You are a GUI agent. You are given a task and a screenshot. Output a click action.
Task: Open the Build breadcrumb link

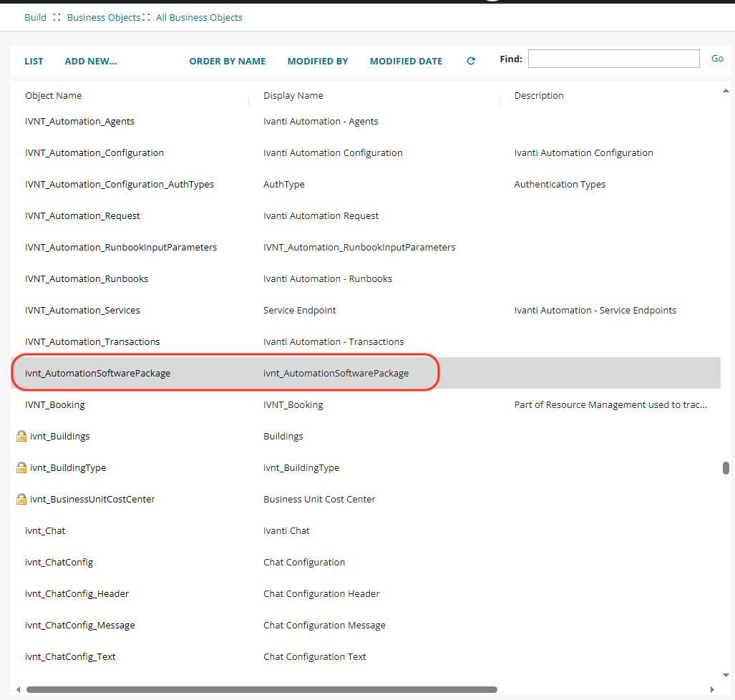(35, 17)
